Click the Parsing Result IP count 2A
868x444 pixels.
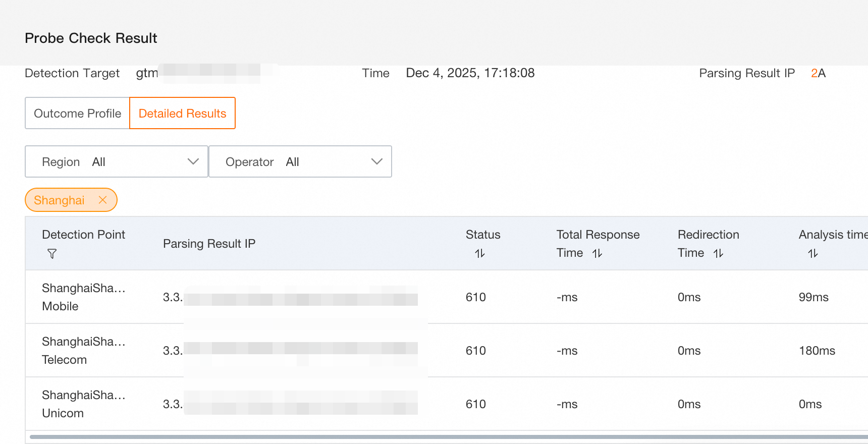[818, 73]
